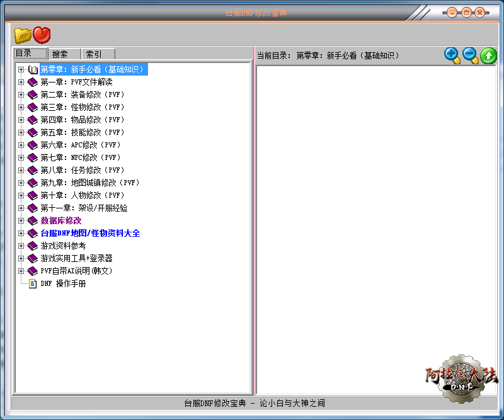Expand the 第三章 怪物修改 node

pyautogui.click(x=21, y=107)
